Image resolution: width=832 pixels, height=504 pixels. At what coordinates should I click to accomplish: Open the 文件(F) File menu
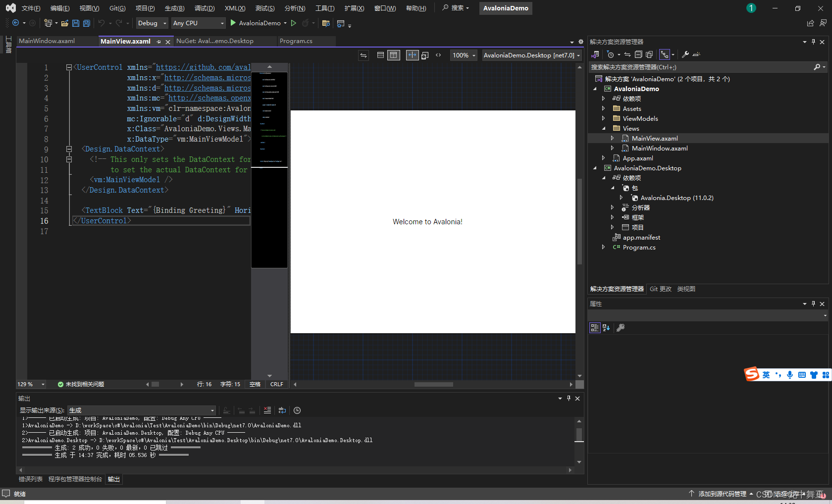[x=31, y=8]
